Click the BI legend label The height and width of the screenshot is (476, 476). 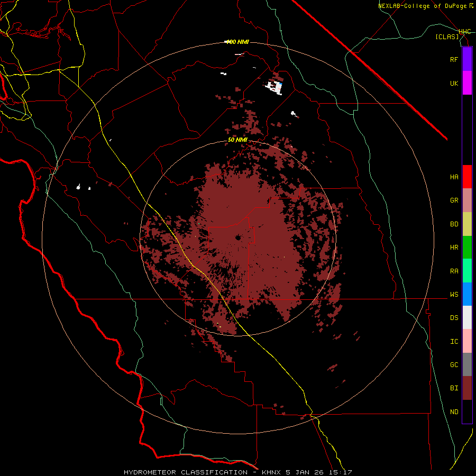454,388
